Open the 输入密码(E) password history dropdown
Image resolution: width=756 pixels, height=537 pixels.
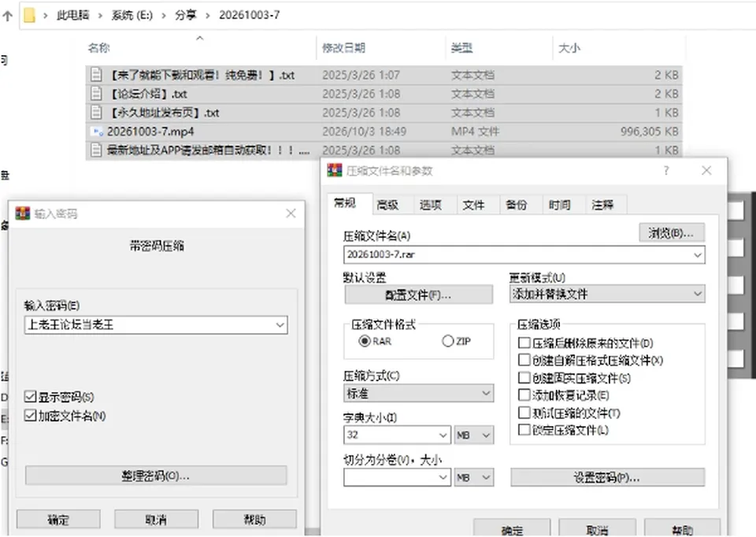280,325
